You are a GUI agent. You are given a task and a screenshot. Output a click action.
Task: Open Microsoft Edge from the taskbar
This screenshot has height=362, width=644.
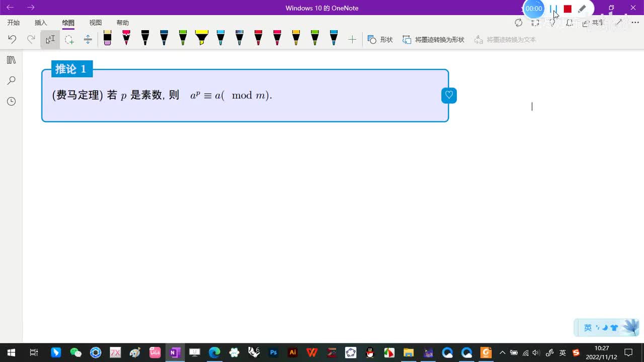214,352
